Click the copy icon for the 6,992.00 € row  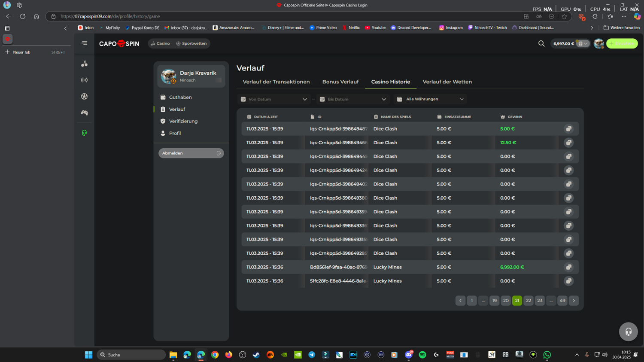[568, 267]
